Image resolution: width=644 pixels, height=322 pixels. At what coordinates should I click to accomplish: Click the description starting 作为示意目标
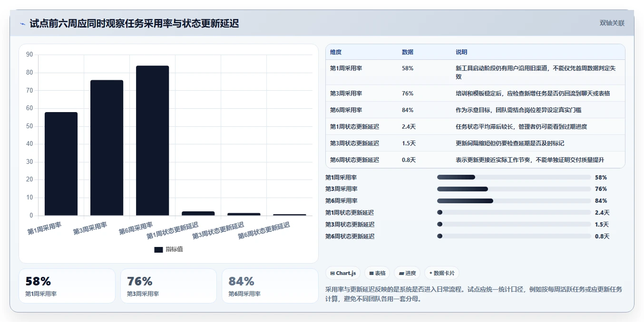coord(518,110)
